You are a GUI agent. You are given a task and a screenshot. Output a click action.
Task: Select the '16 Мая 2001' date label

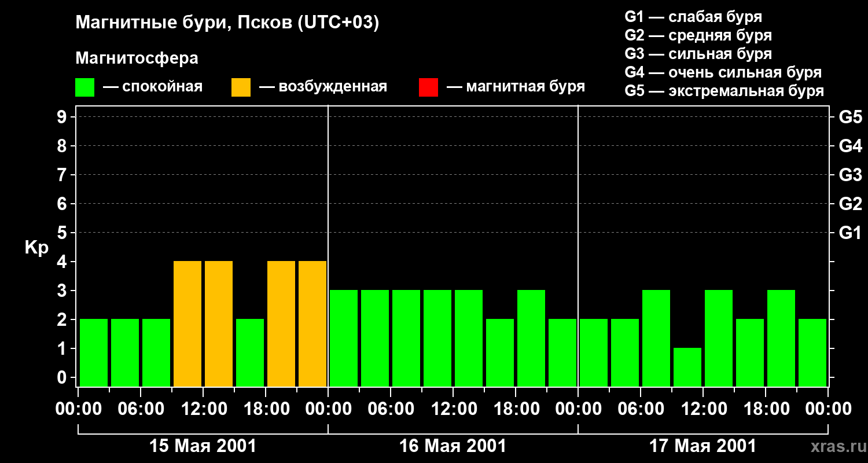453,446
